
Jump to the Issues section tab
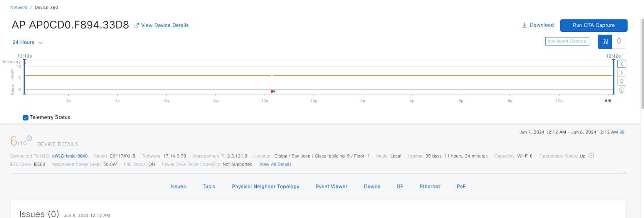pos(178,187)
